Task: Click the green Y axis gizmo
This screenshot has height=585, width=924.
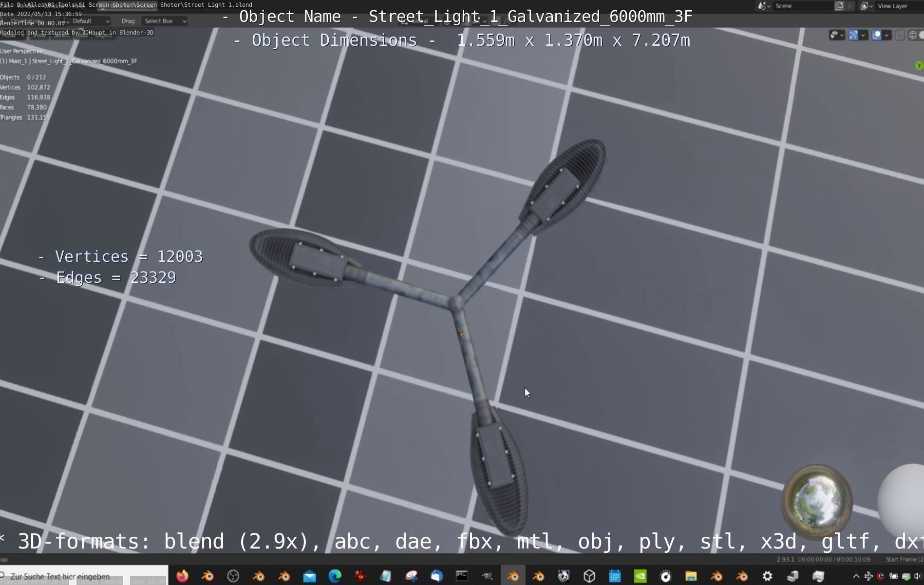Action: coord(919,65)
